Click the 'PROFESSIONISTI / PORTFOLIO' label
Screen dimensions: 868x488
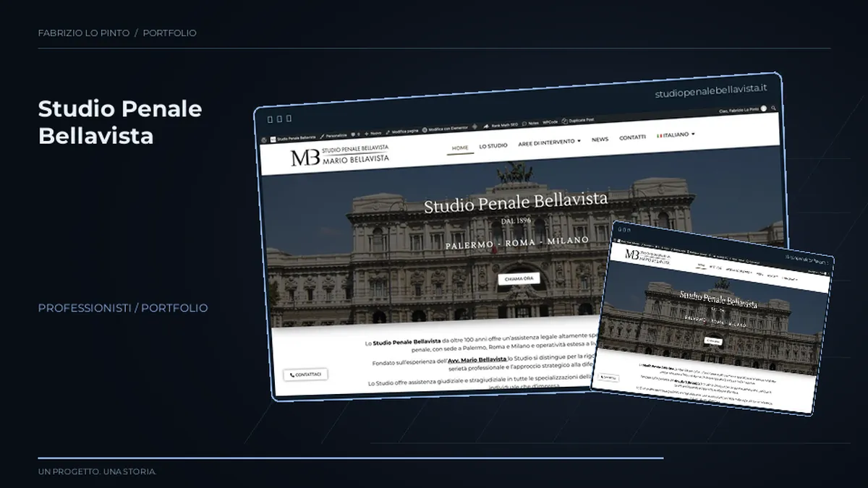[123, 308]
